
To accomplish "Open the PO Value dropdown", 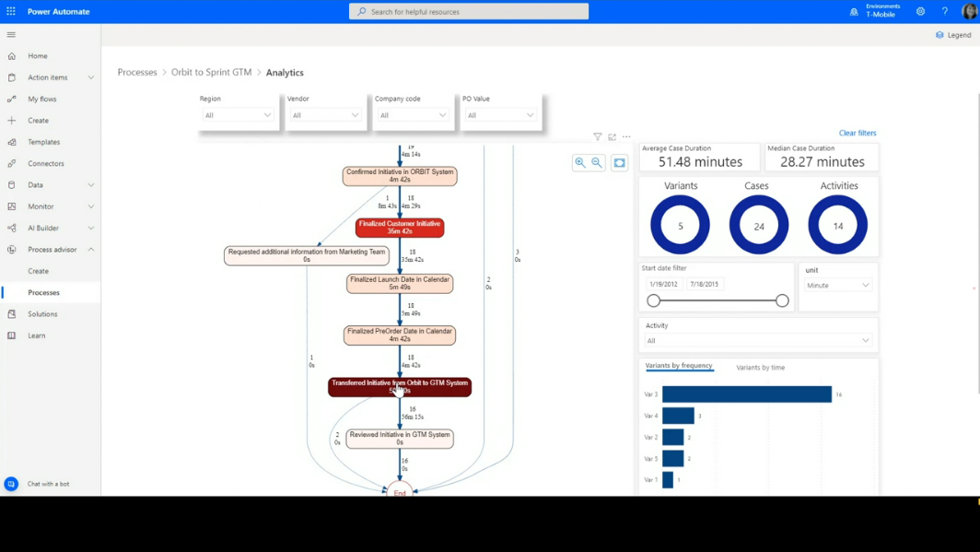I will [500, 115].
